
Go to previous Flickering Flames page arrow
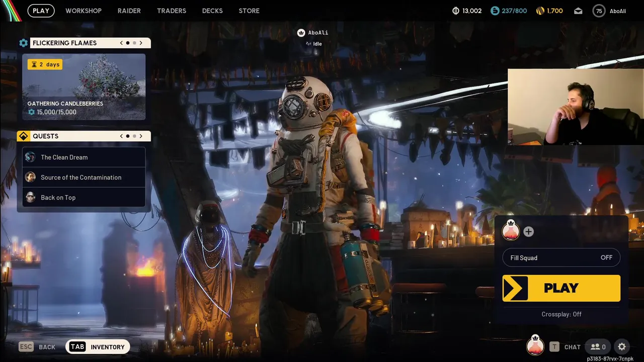click(x=121, y=43)
